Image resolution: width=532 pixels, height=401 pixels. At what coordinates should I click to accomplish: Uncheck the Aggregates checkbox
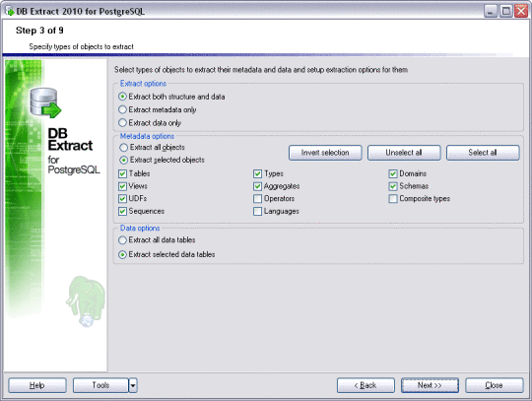(x=257, y=186)
